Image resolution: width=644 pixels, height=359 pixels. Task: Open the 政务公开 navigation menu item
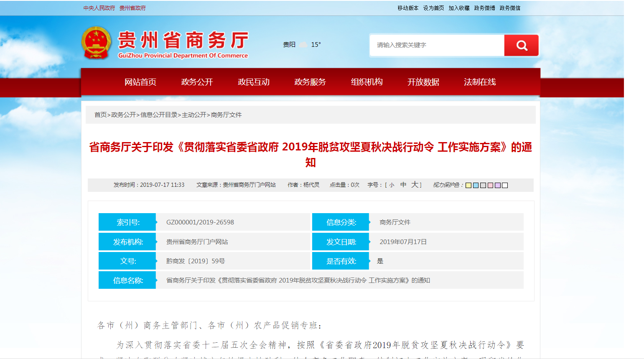pyautogui.click(x=197, y=82)
